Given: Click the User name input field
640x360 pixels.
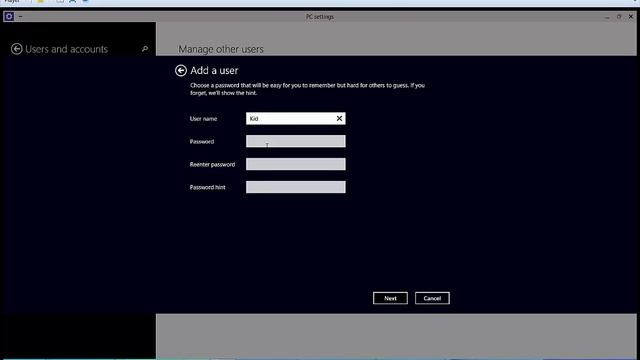Looking at the screenshot, I should (x=296, y=118).
